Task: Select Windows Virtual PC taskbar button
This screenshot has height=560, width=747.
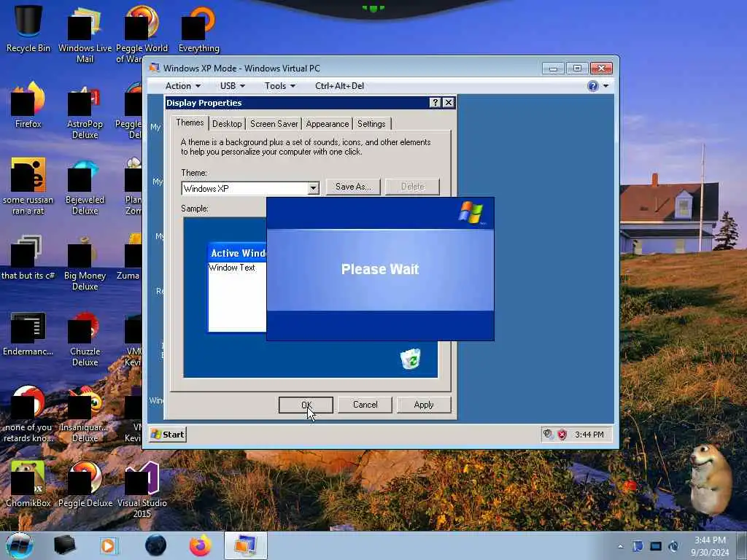Action: (x=245, y=545)
